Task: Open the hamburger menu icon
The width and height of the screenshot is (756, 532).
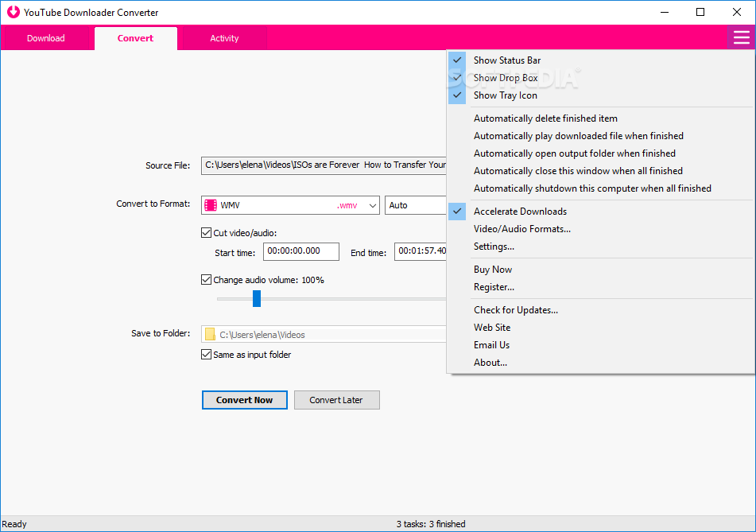Action: click(x=741, y=37)
